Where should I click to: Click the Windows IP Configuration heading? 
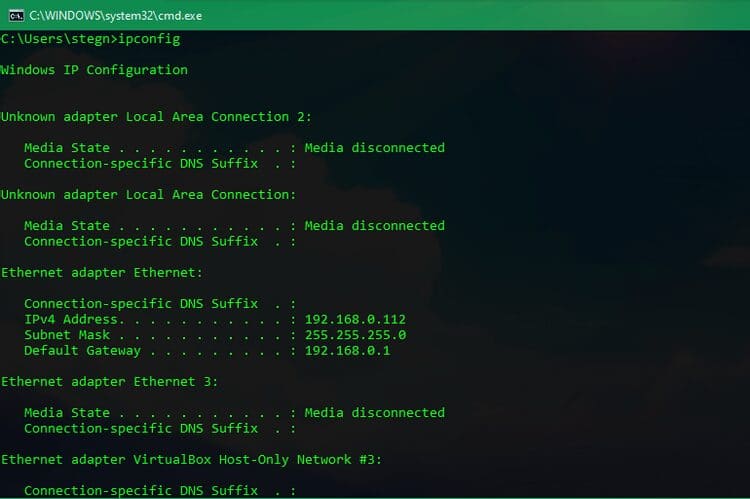[x=94, y=70]
